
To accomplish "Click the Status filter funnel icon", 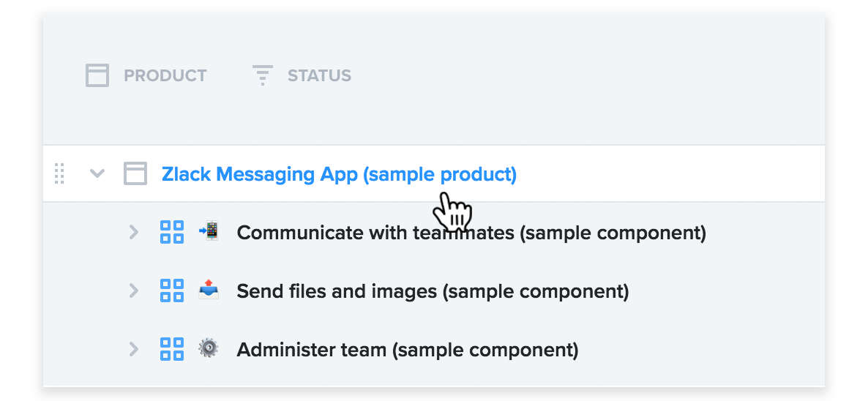I will 263,75.
